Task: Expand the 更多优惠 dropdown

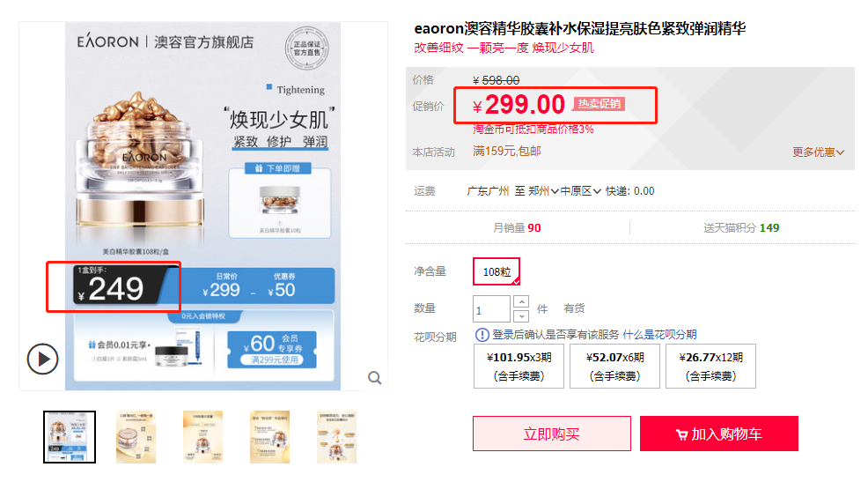Action: click(818, 152)
